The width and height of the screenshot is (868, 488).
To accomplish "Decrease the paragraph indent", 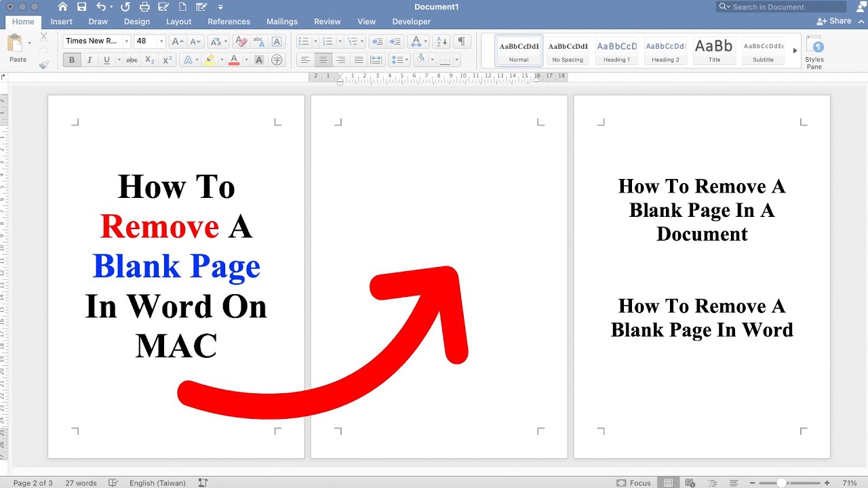I will coord(378,41).
